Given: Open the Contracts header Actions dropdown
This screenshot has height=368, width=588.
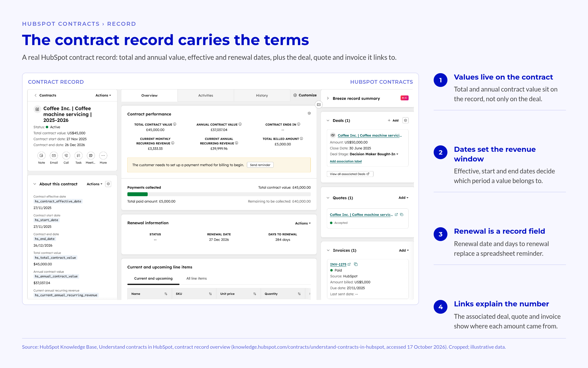Looking at the screenshot, I should coord(103,95).
